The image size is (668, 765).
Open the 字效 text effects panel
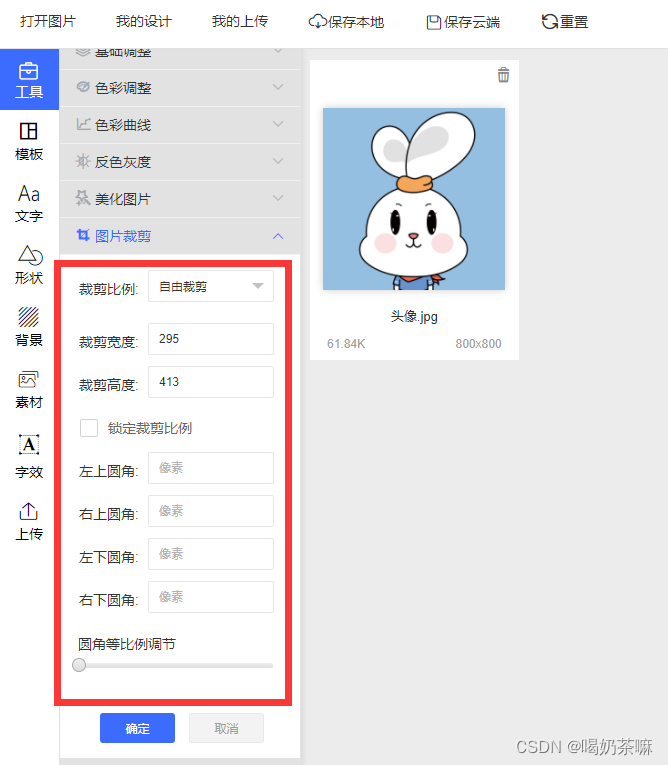pyautogui.click(x=29, y=456)
